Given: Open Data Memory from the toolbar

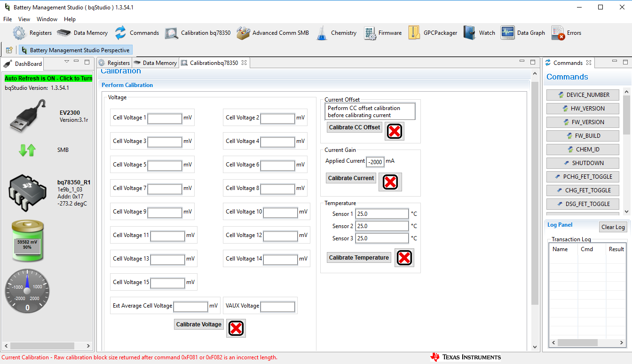Looking at the screenshot, I should coord(82,33).
